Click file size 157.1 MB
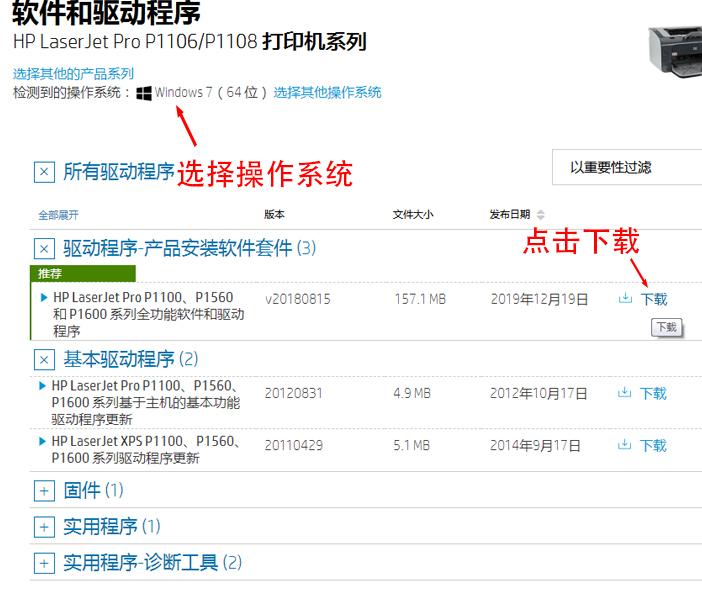This screenshot has height=600, width=702. 420,299
